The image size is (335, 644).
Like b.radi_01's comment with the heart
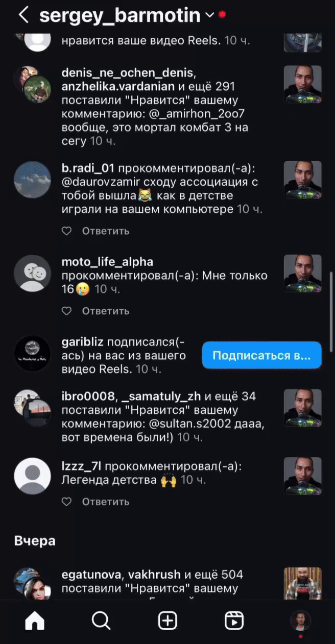click(x=66, y=231)
